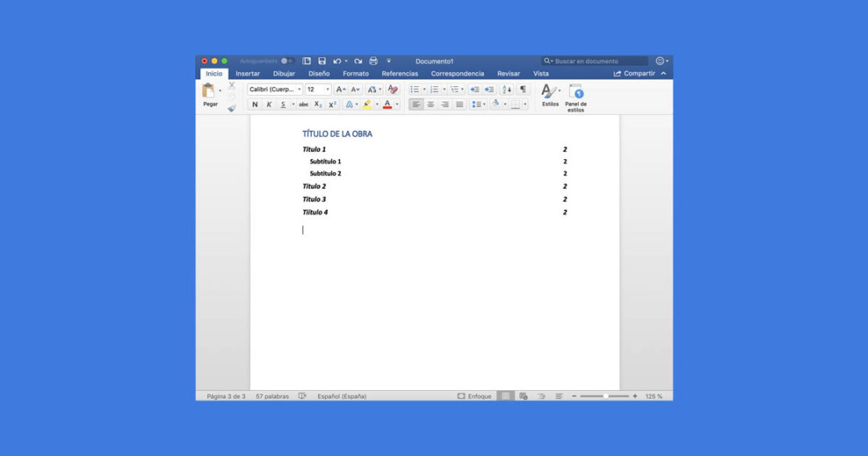This screenshot has width=868, height=456.
Task: Click the Sort A-Z icon
Action: click(506, 89)
